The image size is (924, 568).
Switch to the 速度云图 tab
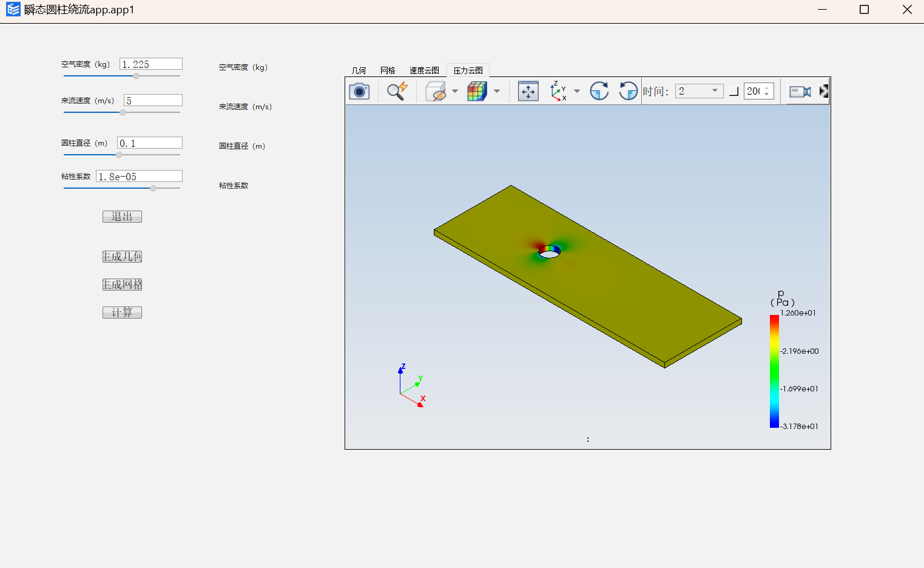tap(424, 70)
